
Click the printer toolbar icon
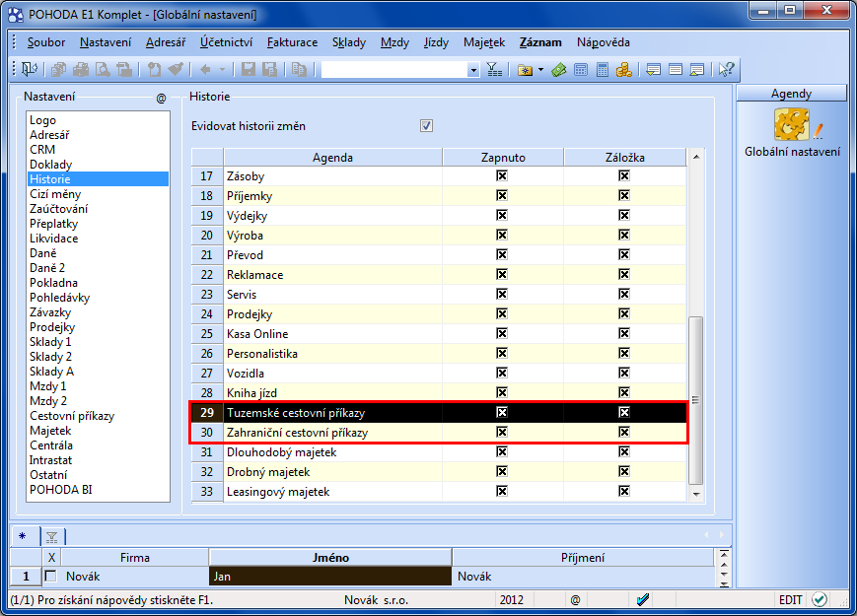[81, 69]
